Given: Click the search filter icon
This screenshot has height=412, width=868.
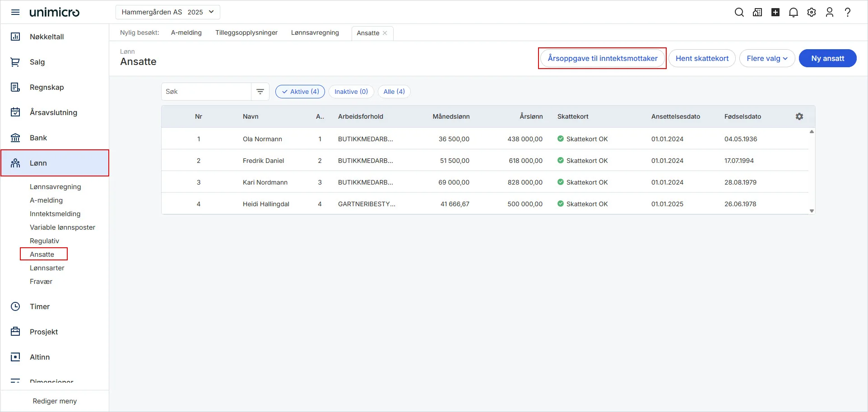Looking at the screenshot, I should (x=260, y=92).
